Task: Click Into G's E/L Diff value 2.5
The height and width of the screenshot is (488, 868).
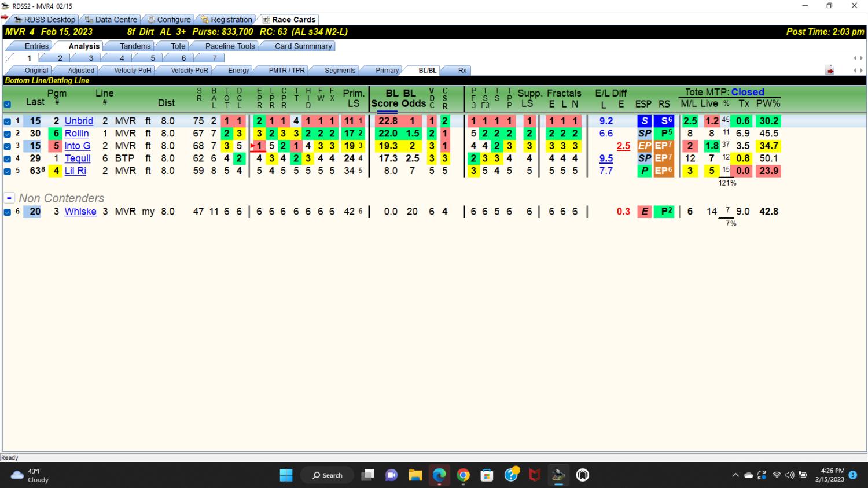Action: click(x=623, y=146)
